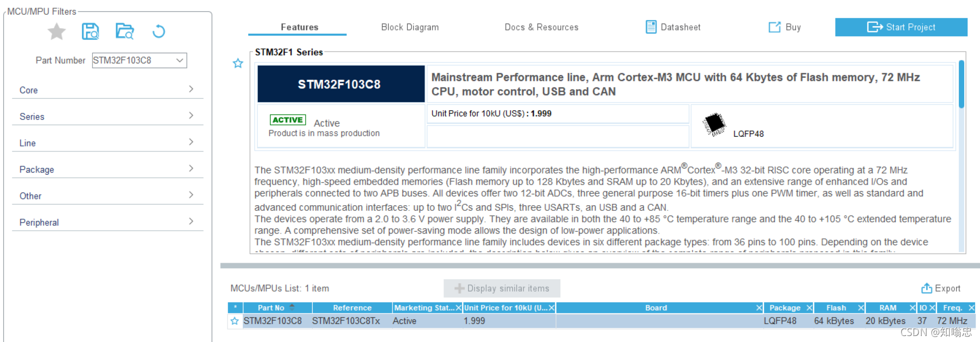
Task: Expand the Core filter section
Action: [108, 90]
